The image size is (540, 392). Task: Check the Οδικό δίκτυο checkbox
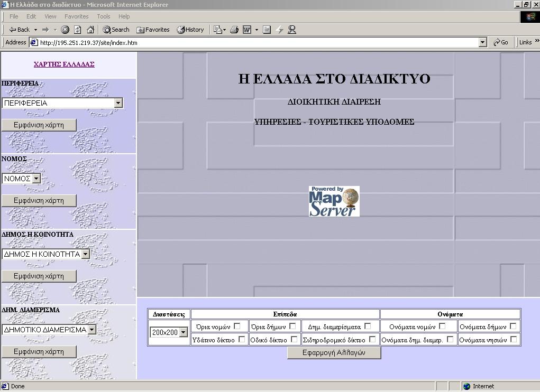(294, 339)
